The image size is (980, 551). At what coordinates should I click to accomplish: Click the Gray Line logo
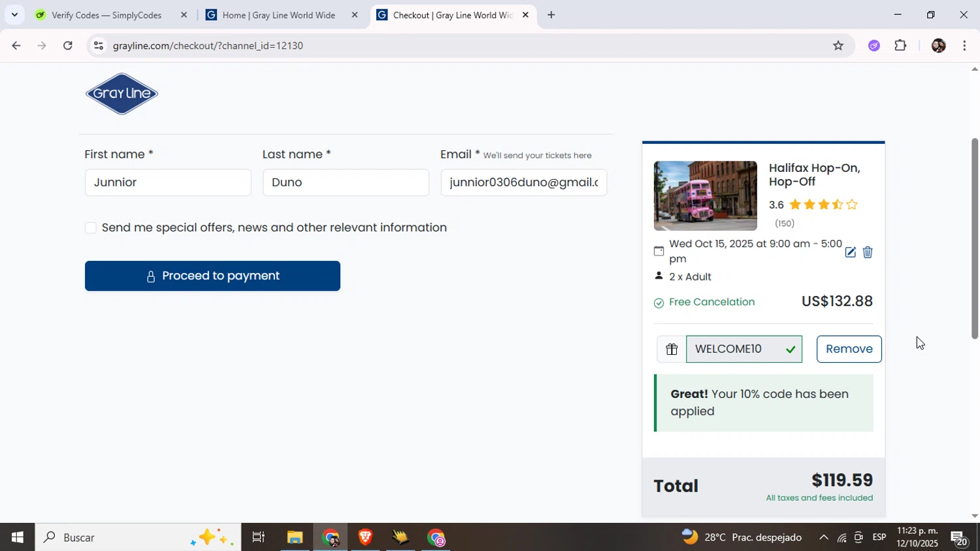(122, 94)
